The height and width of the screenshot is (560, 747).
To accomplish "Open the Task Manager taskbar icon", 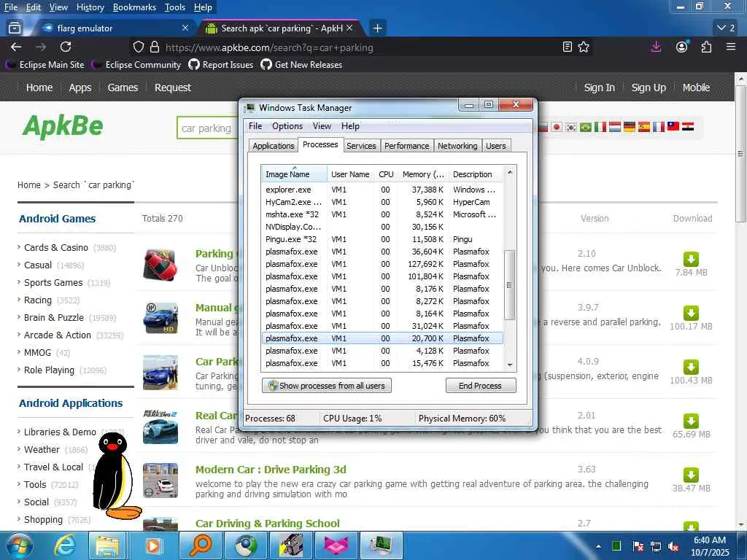I will pos(382,545).
